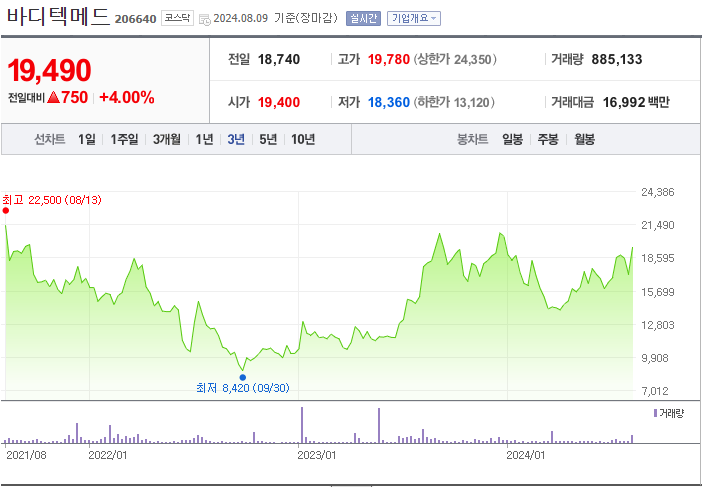Viewport: 702px width, 487px height.
Task: Click the +4.00% change rate
Action: click(127, 98)
